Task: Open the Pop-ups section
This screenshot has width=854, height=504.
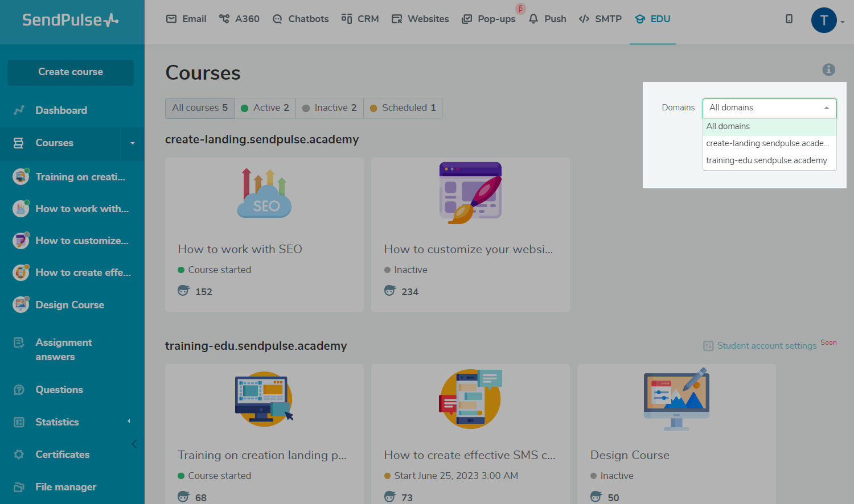Action: (x=488, y=19)
